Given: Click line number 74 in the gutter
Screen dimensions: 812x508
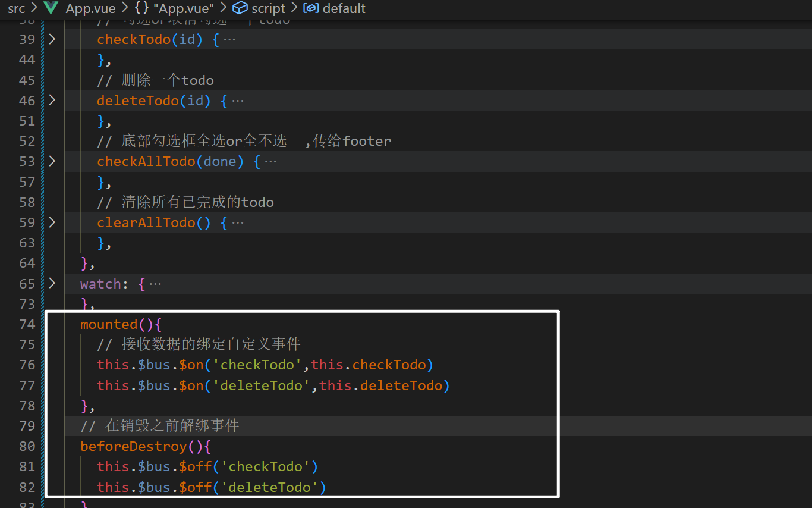Looking at the screenshot, I should (x=27, y=324).
